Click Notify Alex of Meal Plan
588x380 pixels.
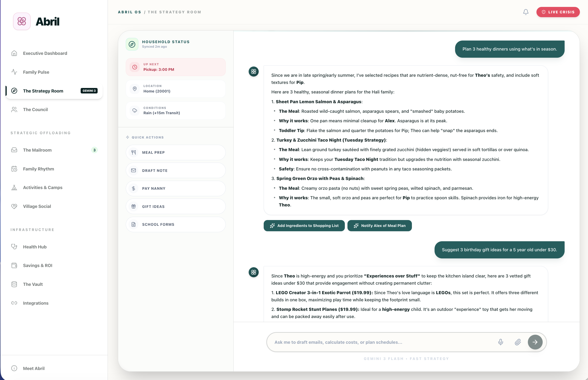point(379,226)
